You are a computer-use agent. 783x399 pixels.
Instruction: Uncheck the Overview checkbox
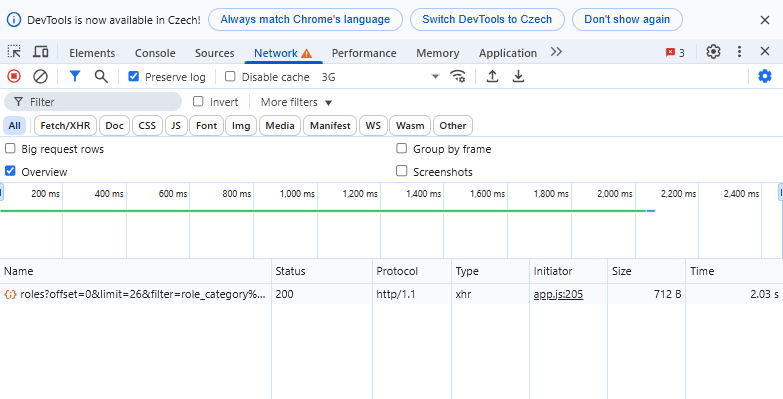click(10, 171)
